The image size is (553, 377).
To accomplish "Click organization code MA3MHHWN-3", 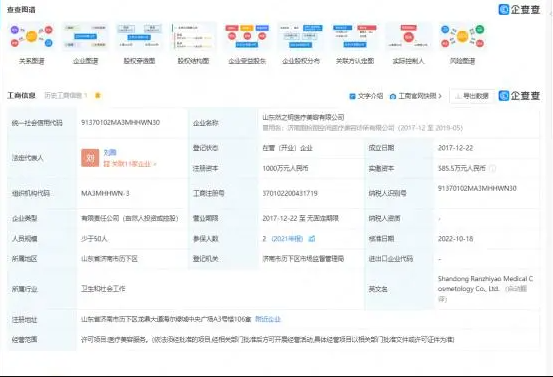I will (x=105, y=193).
